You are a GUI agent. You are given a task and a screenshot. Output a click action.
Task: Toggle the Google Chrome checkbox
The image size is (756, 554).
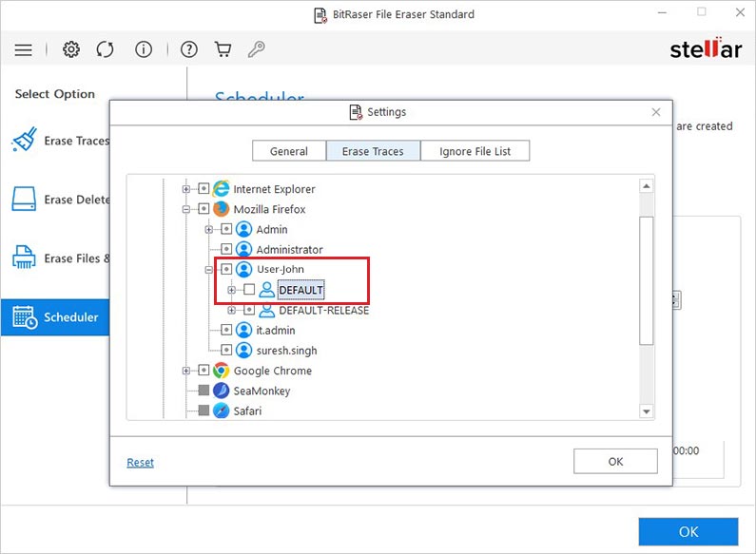[x=204, y=370]
